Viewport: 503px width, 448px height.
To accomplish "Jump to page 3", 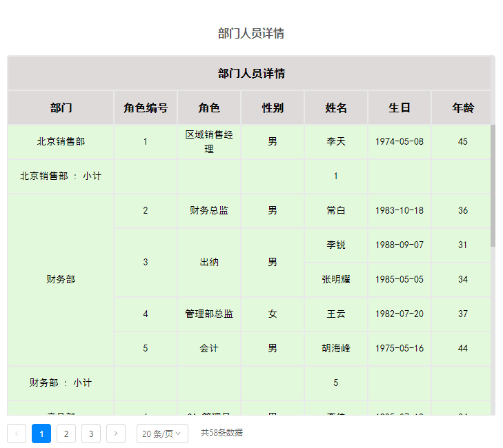I will click(91, 434).
